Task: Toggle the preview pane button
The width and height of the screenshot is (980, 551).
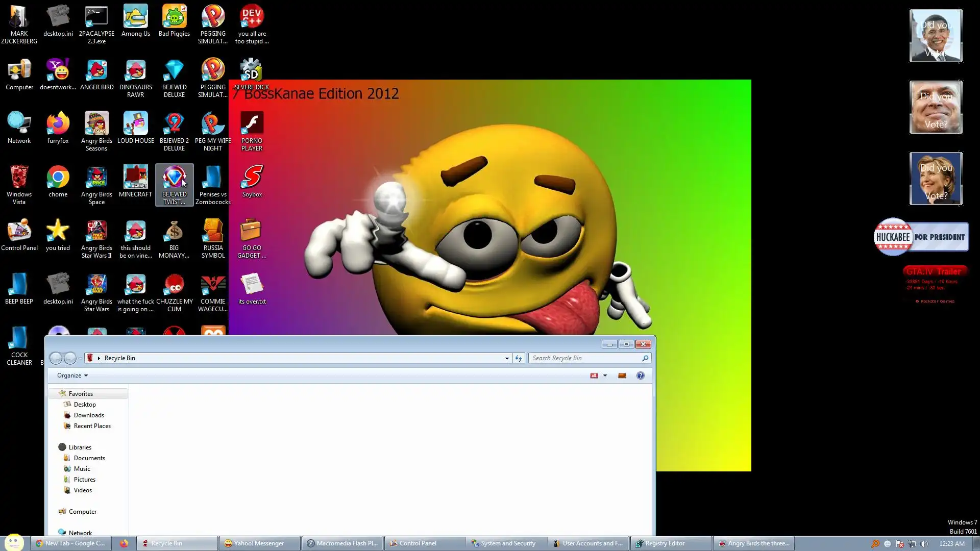Action: (x=622, y=375)
